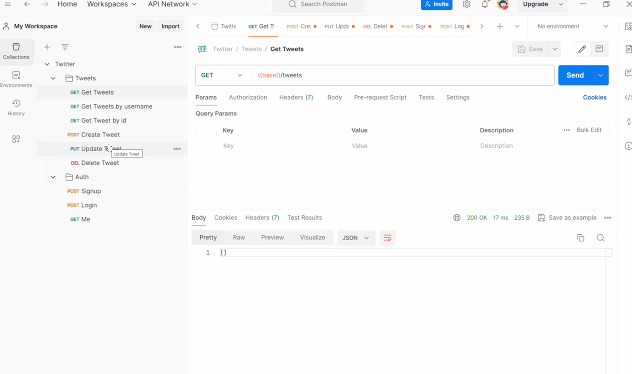Collapse the Tweets folder

53,78
